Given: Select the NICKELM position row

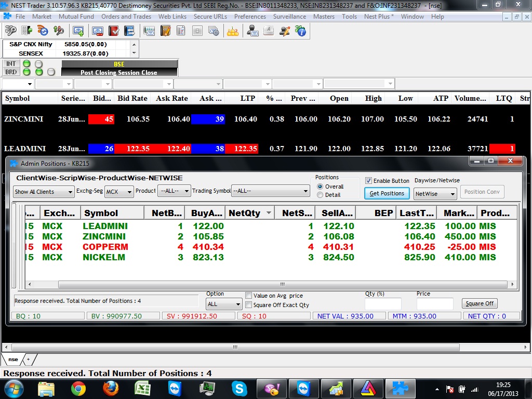Looking at the screenshot, I should coord(270,257).
